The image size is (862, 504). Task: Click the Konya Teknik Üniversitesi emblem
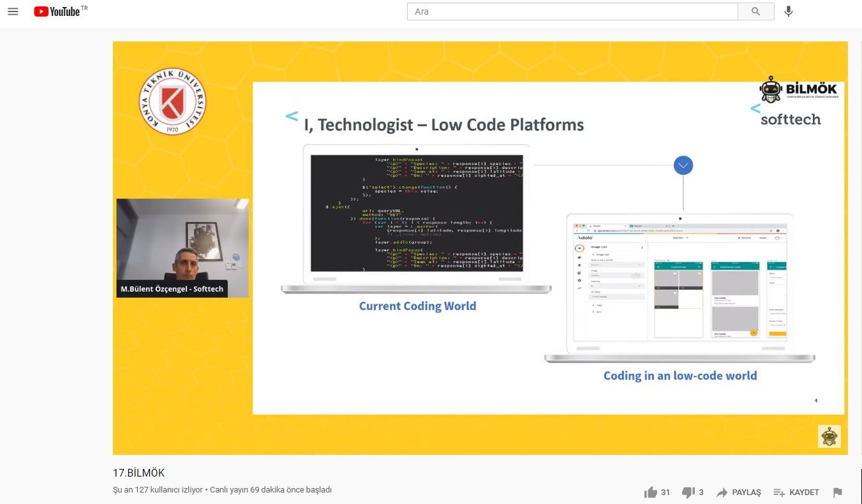172,102
